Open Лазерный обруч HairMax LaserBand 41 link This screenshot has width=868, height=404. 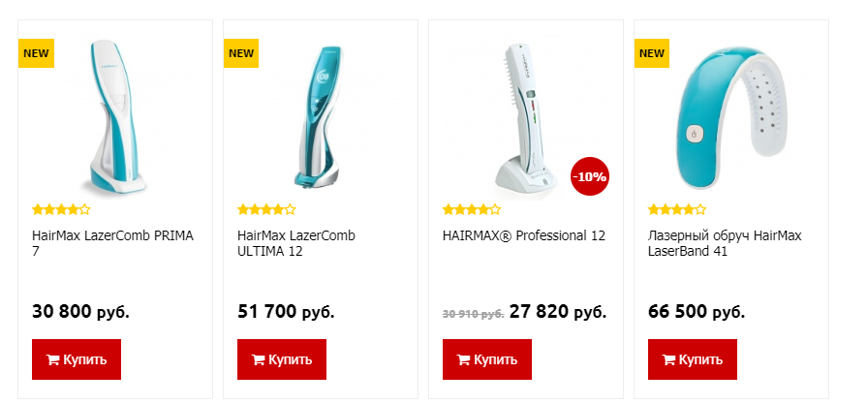[x=725, y=243]
